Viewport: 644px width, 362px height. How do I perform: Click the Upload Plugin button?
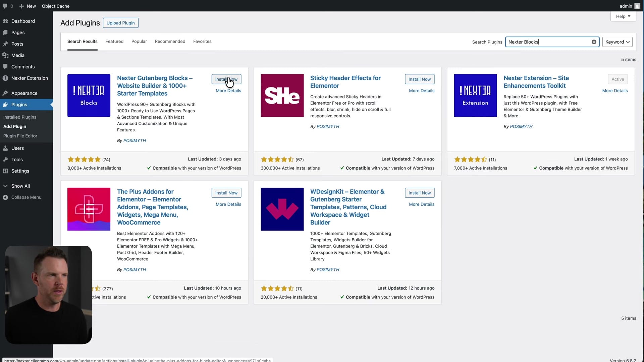click(x=121, y=23)
